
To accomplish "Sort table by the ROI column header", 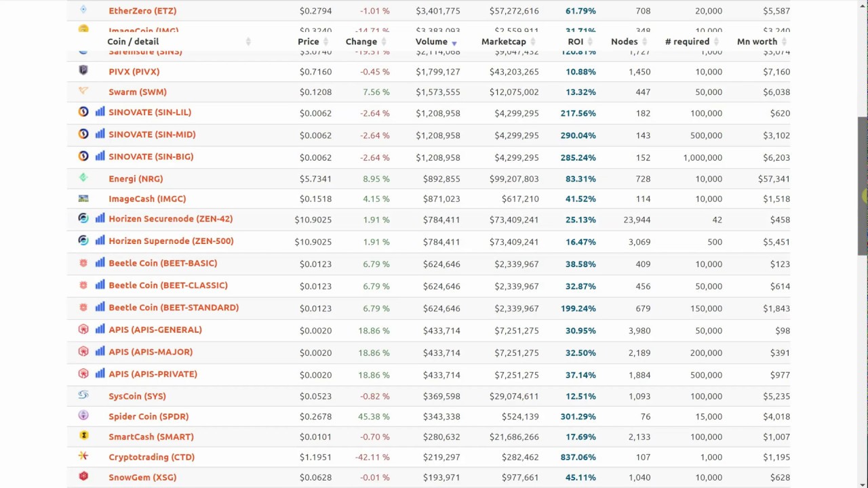I will pyautogui.click(x=575, y=41).
